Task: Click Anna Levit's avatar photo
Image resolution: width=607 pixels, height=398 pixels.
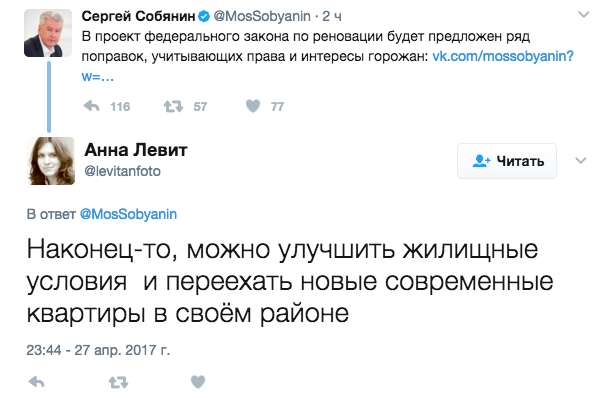Action: click(51, 161)
